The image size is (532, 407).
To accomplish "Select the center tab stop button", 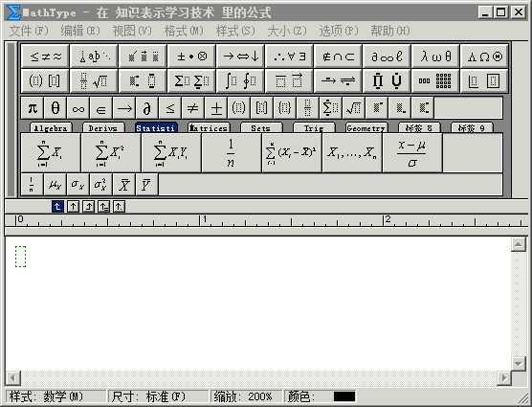I will tap(73, 207).
